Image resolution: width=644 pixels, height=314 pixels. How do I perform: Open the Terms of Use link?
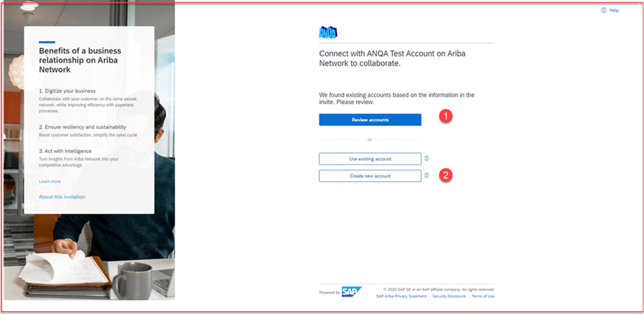[x=482, y=296]
